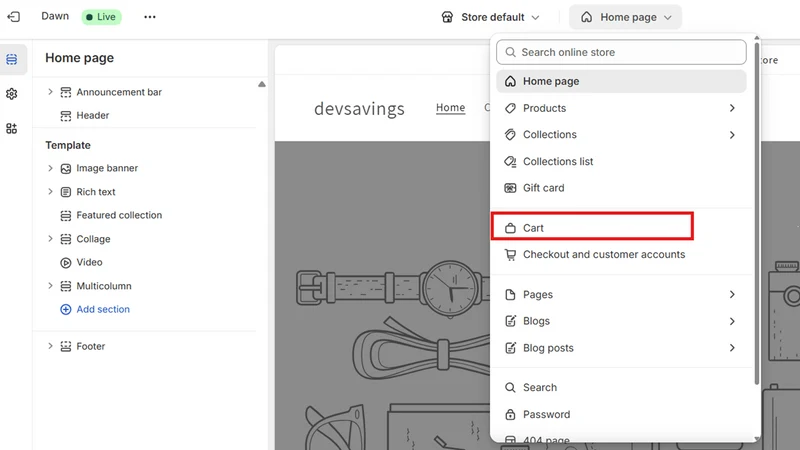Image resolution: width=800 pixels, height=450 pixels.
Task: Expand the Rich text section
Action: tap(50, 191)
